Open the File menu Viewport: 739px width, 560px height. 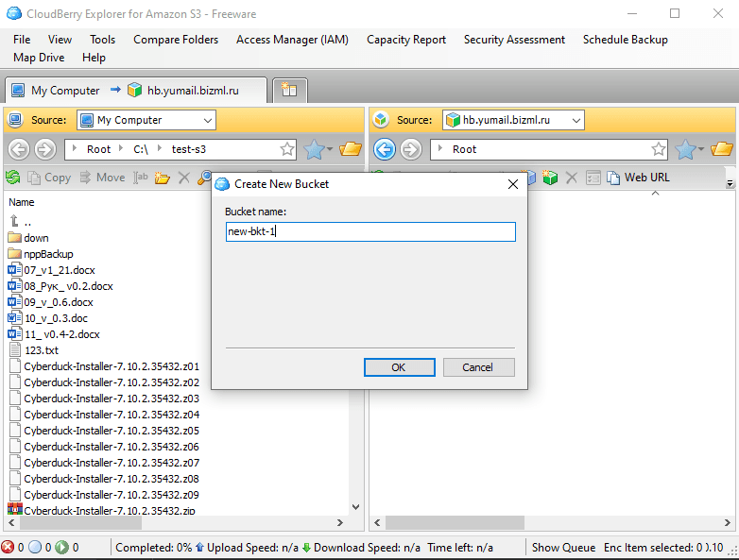(22, 40)
